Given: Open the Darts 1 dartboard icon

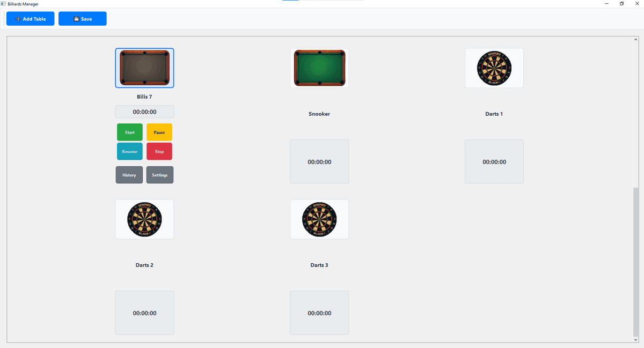Looking at the screenshot, I should tap(494, 68).
